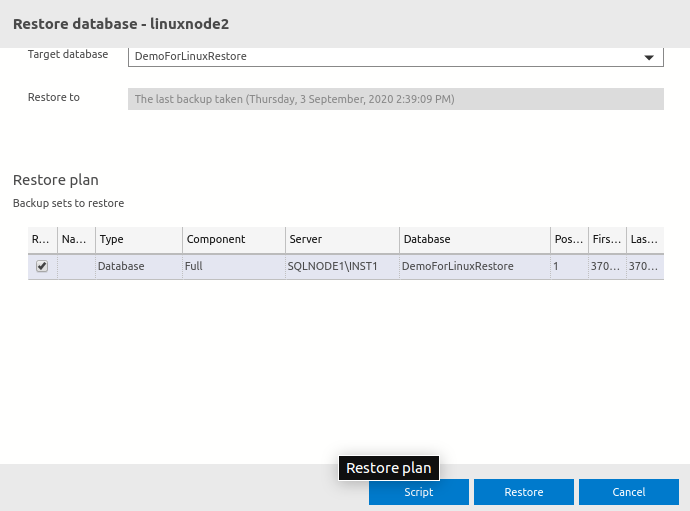Sort by the Component column header

[233, 240]
